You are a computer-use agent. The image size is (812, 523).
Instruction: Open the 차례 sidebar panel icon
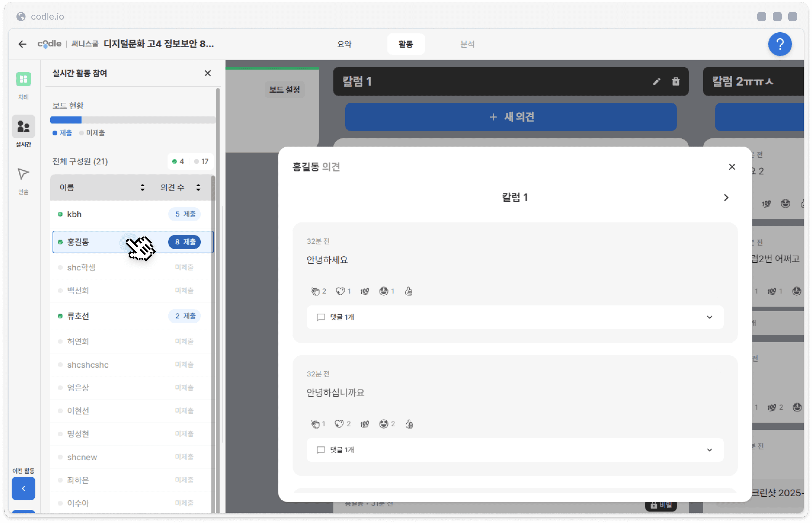click(23, 79)
